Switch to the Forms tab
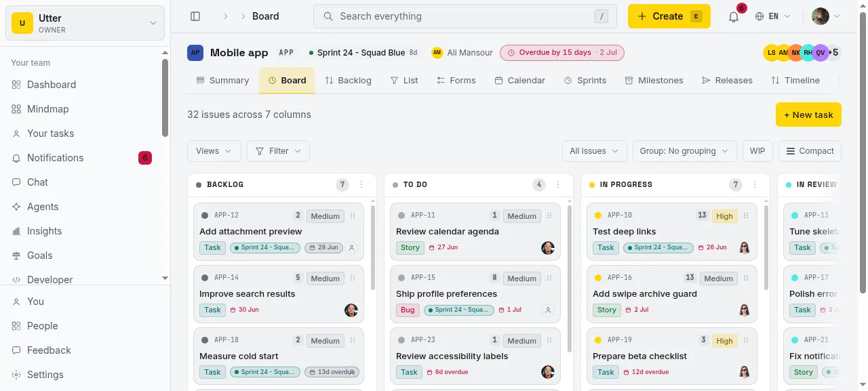 click(456, 80)
